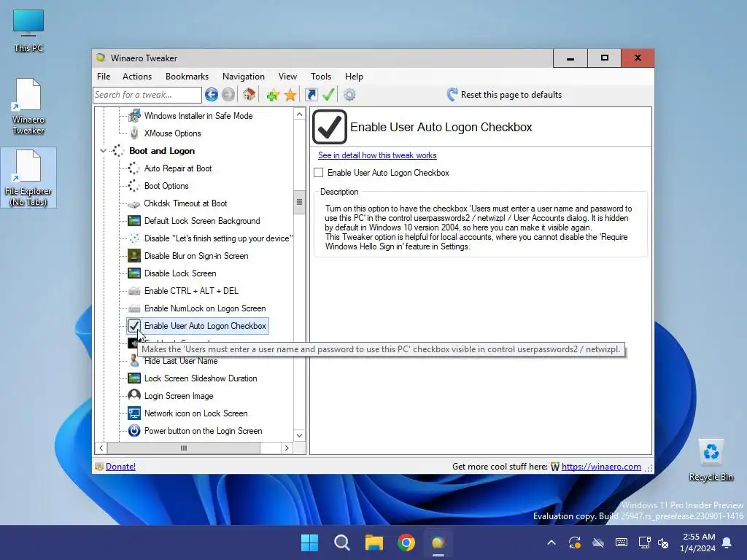Click inside Search for a tweak field
This screenshot has width=747, height=560.
pos(147,95)
